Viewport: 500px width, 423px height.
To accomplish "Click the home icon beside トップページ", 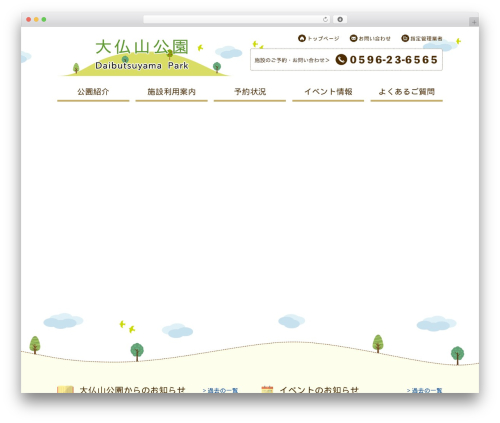I will click(x=302, y=38).
